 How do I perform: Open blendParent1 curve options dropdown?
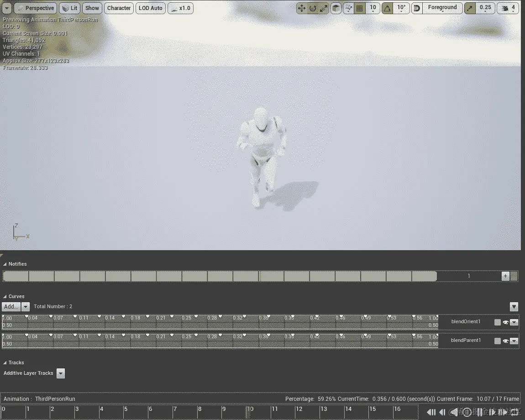[514, 341]
